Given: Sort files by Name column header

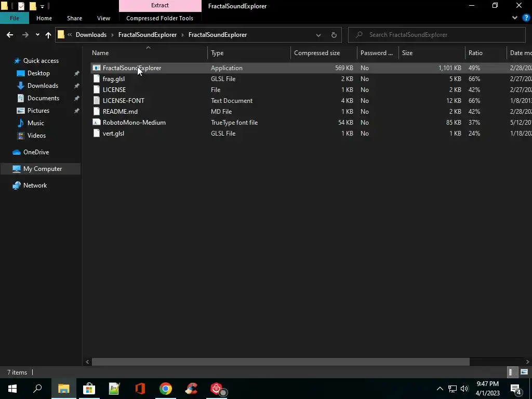Looking at the screenshot, I should 100,53.
